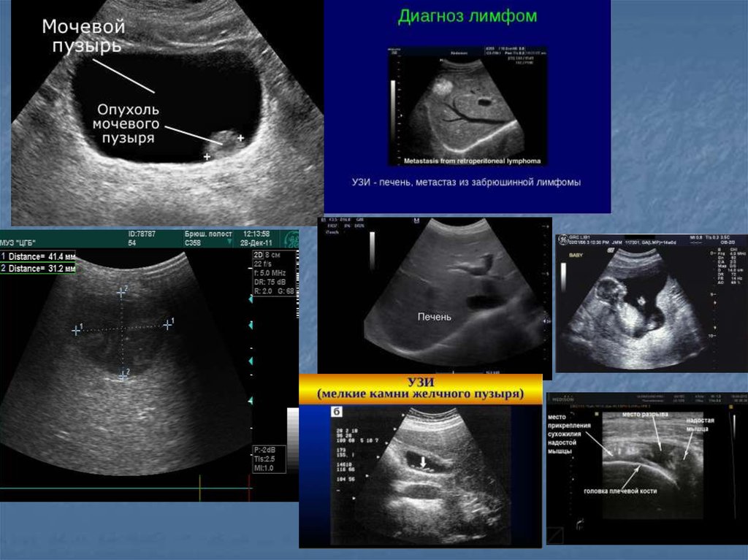Click the '28-Дек-11' date stamp
Screen dimensions: 748x560
click(x=256, y=243)
